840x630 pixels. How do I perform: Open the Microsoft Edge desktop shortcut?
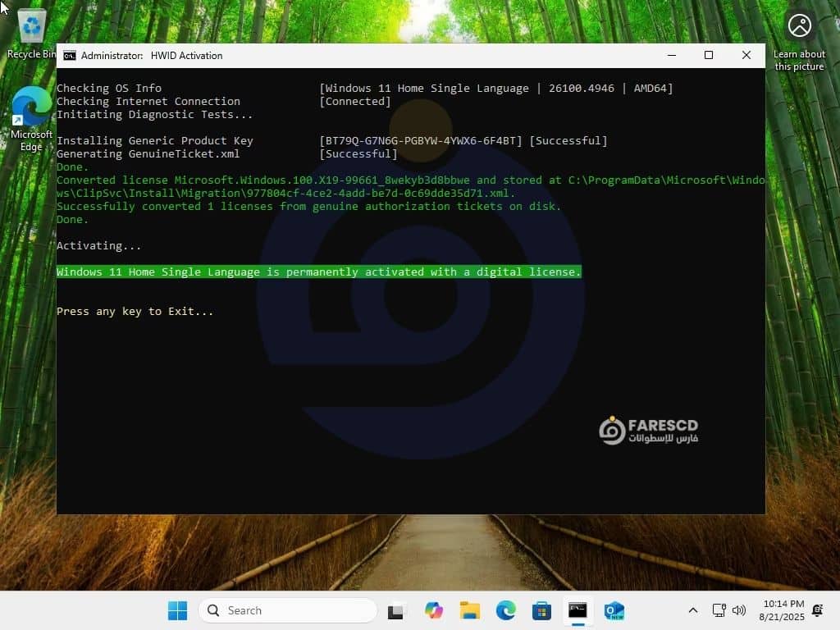click(31, 119)
